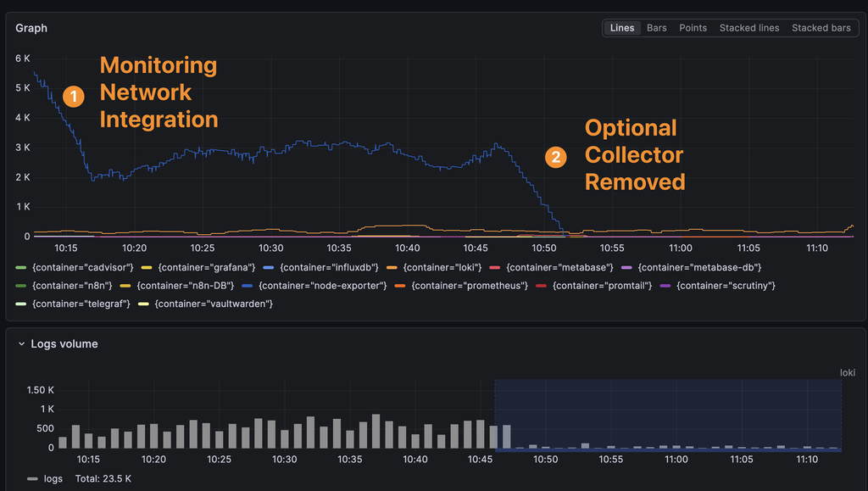Image resolution: width=868 pixels, height=491 pixels.
Task: Toggle vaultwarden series in legend
Action: 214,304
